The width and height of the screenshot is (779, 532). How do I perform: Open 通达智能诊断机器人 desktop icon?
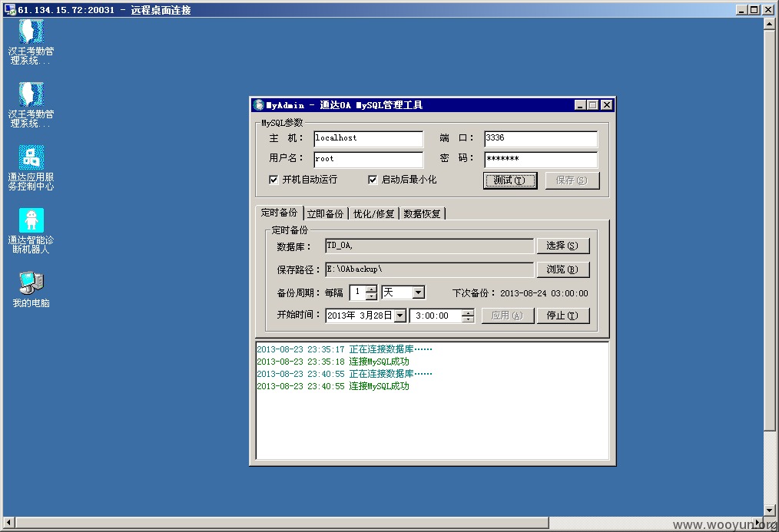tap(31, 231)
